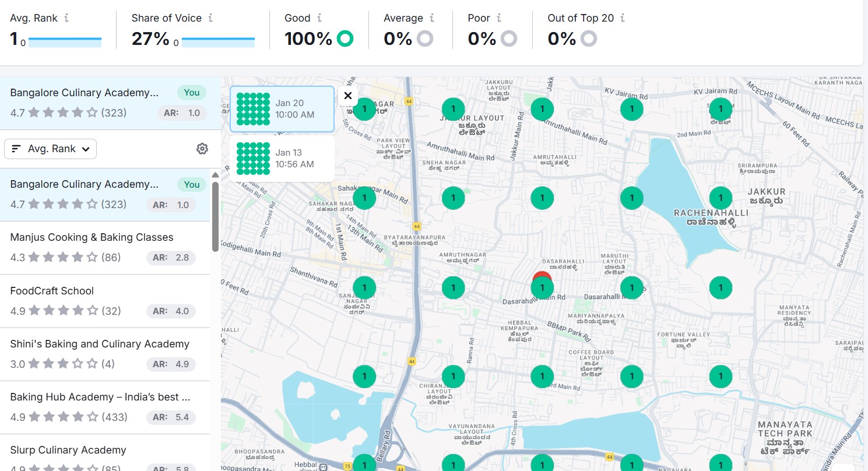Click the info icon beside Poor

click(x=499, y=18)
